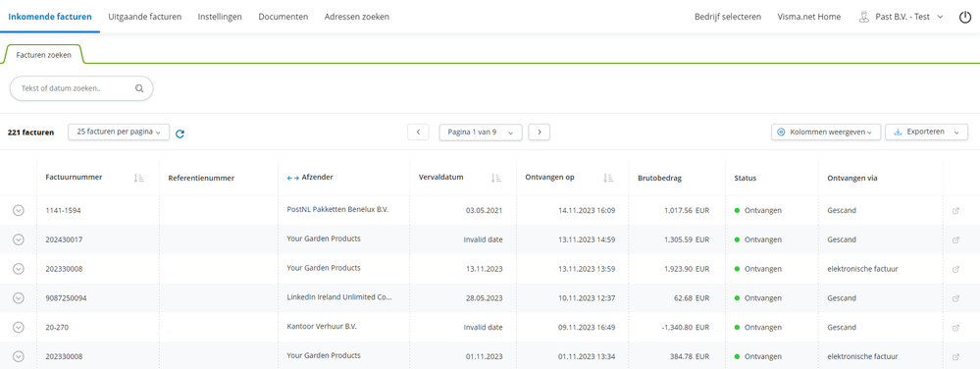Click Bedrijf selecteren link
The width and height of the screenshot is (980, 369).
point(728,17)
